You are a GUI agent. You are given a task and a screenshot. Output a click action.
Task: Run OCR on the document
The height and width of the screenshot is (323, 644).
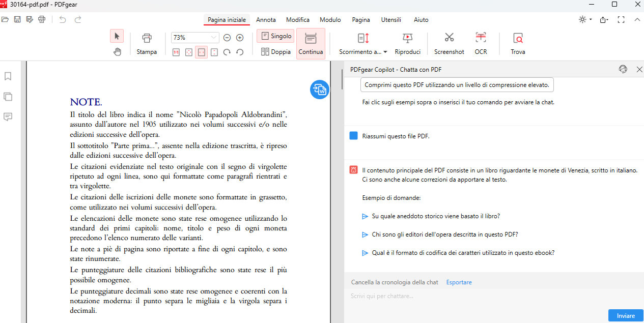click(x=481, y=44)
